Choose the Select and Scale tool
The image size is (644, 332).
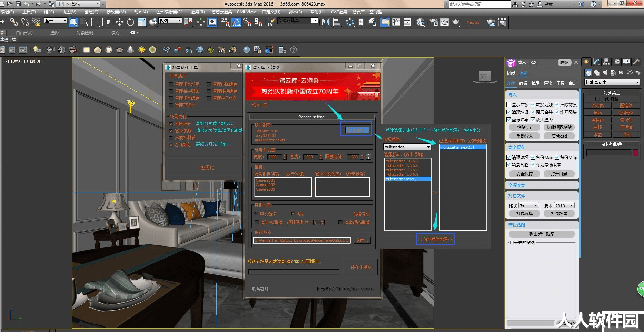click(142, 22)
